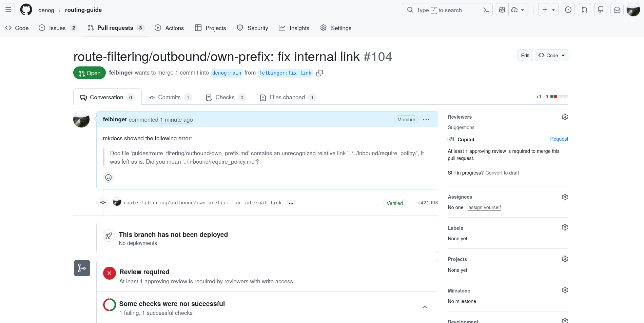Open Labels settings gear
The height and width of the screenshot is (323, 644).
(x=564, y=227)
